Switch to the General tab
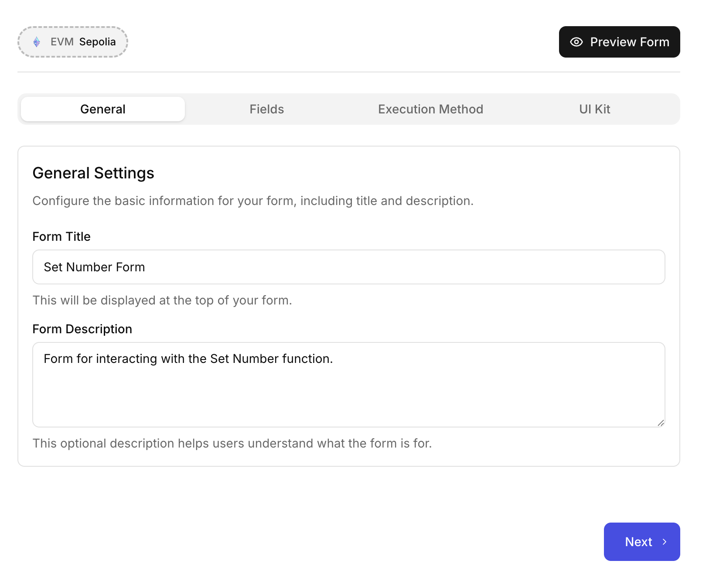 102,109
